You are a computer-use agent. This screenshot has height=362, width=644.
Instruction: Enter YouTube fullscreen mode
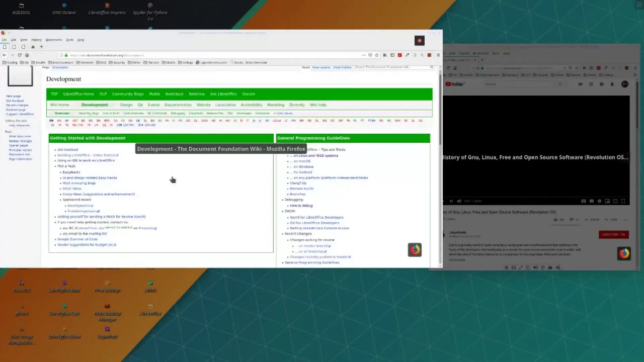tap(623, 201)
